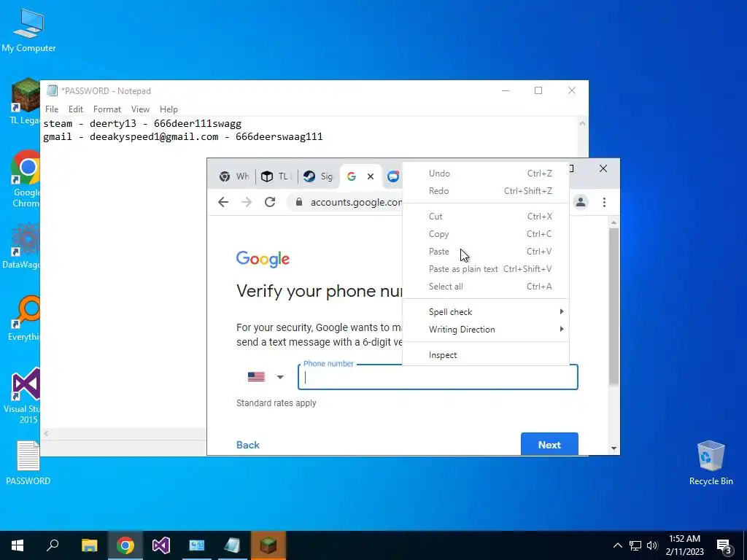747x560 pixels.
Task: Open the notification center icon
Action: click(724, 545)
